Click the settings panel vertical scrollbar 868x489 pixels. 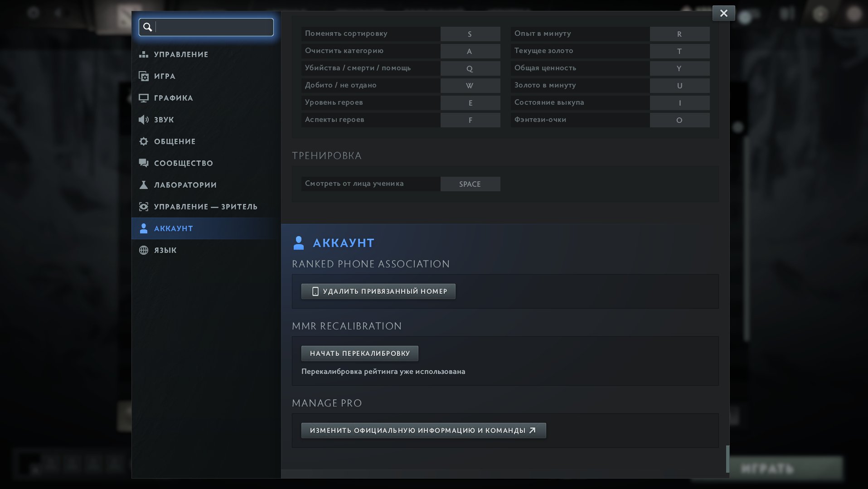(727, 459)
